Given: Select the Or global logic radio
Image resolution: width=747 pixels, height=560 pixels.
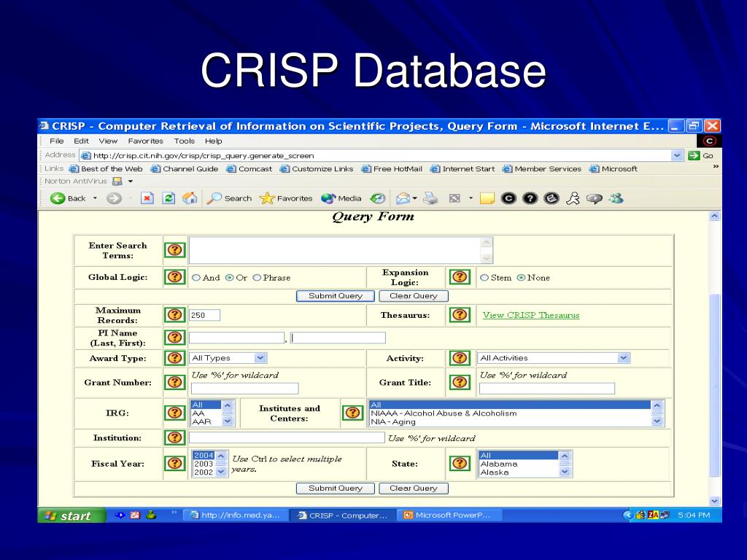Looking at the screenshot, I should point(229,278).
